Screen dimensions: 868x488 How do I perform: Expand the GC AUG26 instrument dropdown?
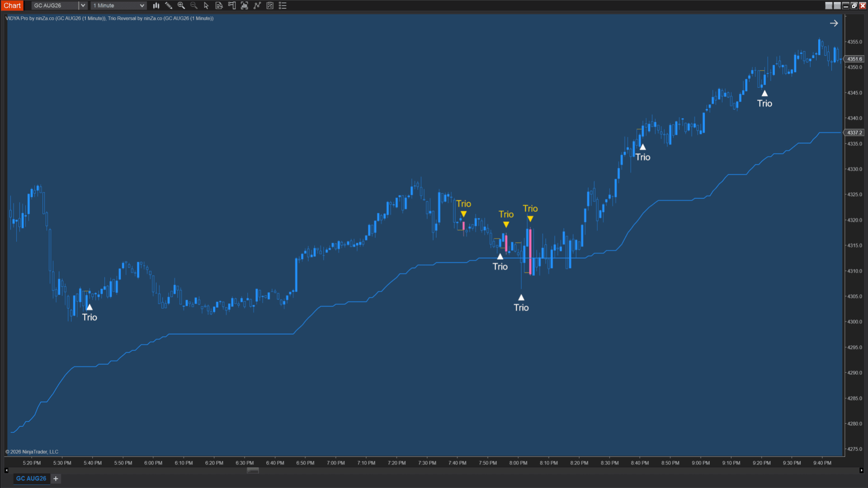83,5
